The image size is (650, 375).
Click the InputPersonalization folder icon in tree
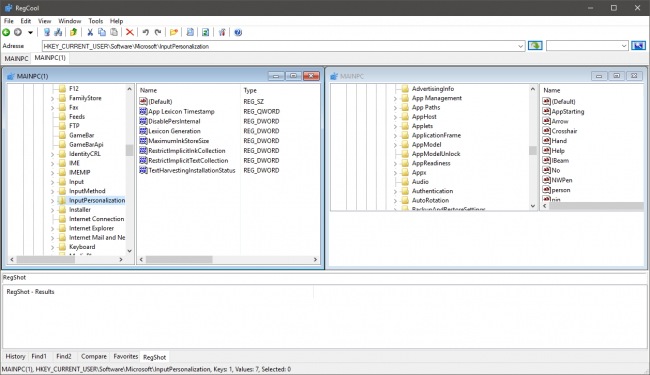tap(62, 200)
